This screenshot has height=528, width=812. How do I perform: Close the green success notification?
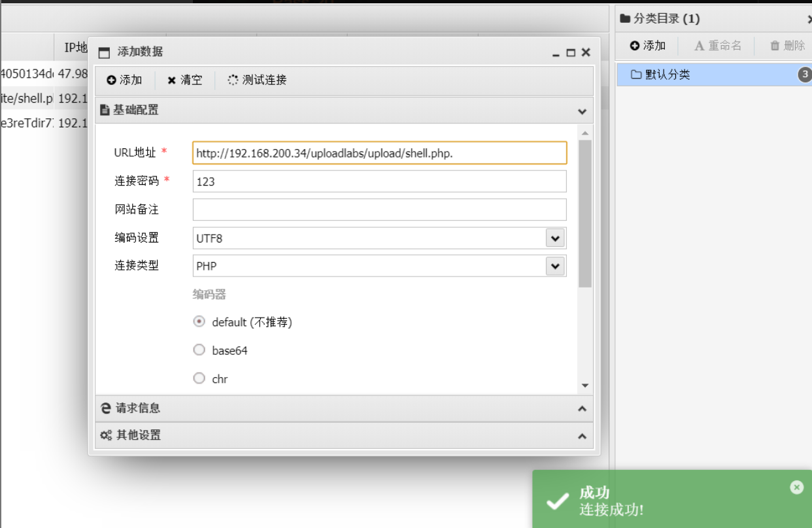796,487
